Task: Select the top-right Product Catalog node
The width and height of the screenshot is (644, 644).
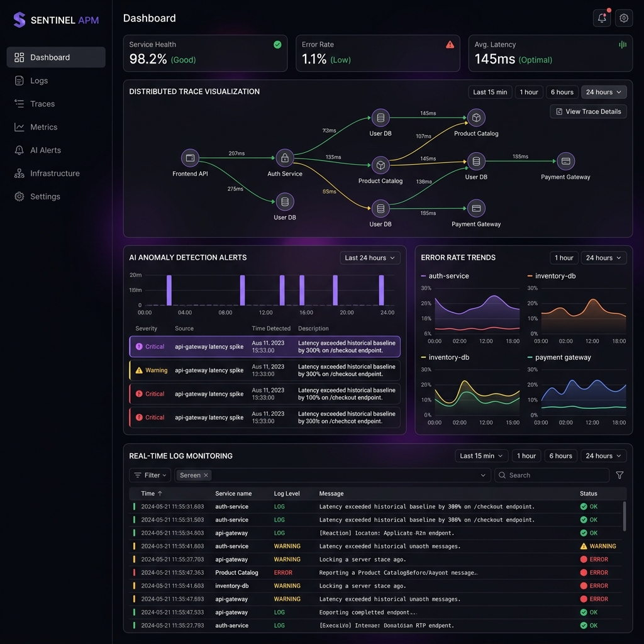Action: [x=476, y=118]
